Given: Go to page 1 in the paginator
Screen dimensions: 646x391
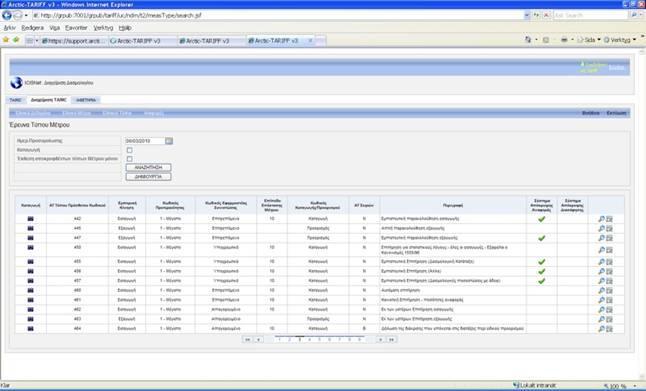Looking at the screenshot, I should [280, 339].
